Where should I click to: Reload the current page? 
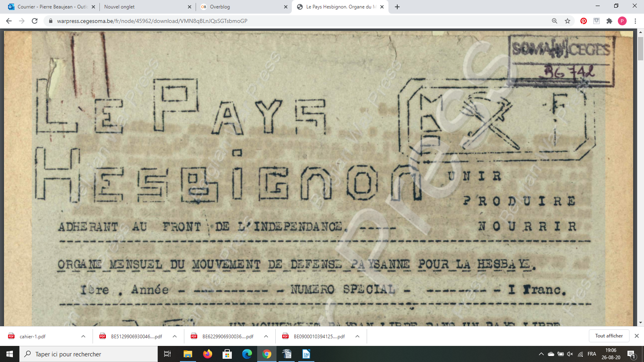[35, 21]
